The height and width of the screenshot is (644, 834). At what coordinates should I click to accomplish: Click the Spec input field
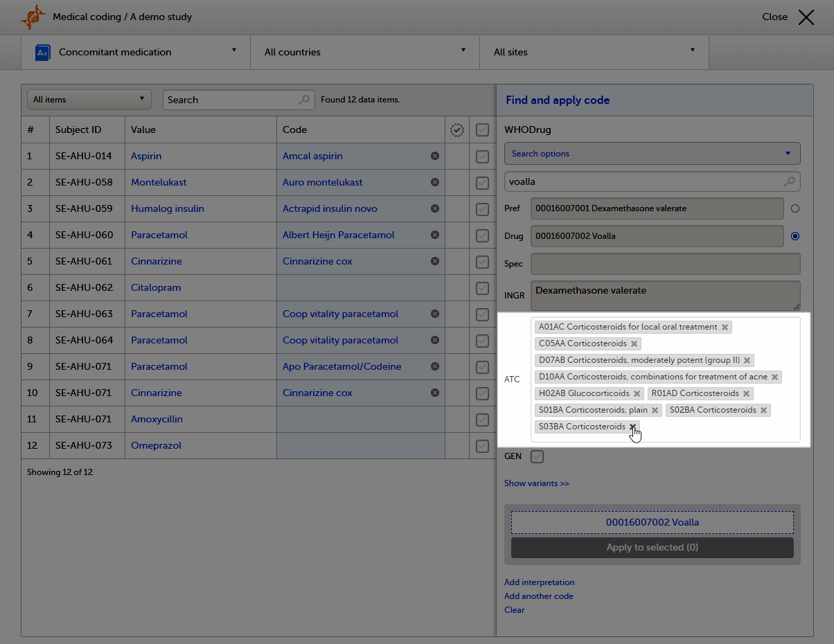[x=665, y=264]
